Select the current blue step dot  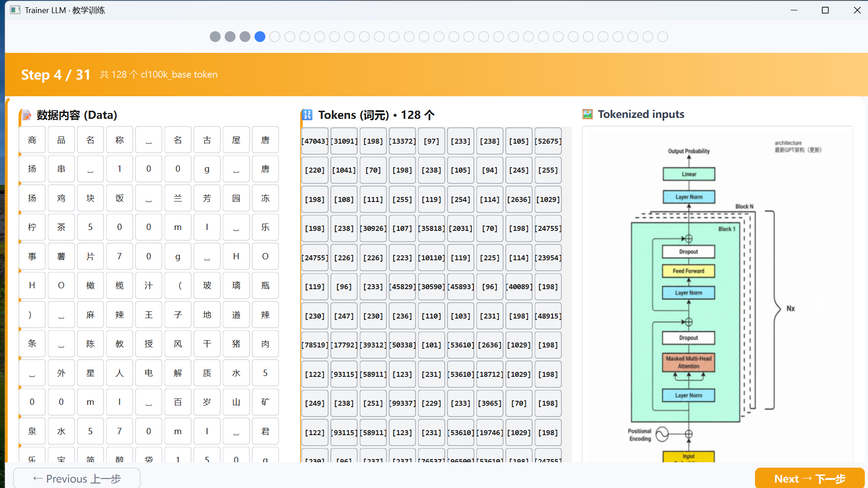pos(260,37)
